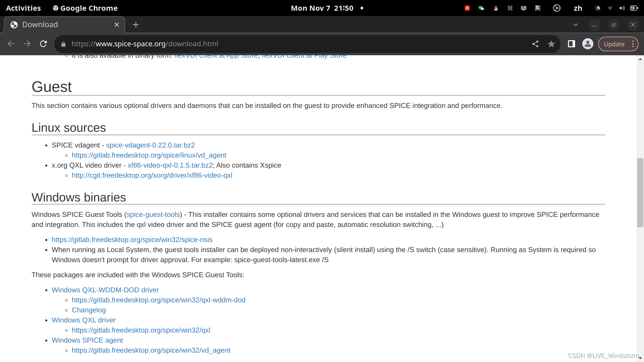Click the WeChat tray icon
This screenshot has height=362, width=644.
pos(481,8)
